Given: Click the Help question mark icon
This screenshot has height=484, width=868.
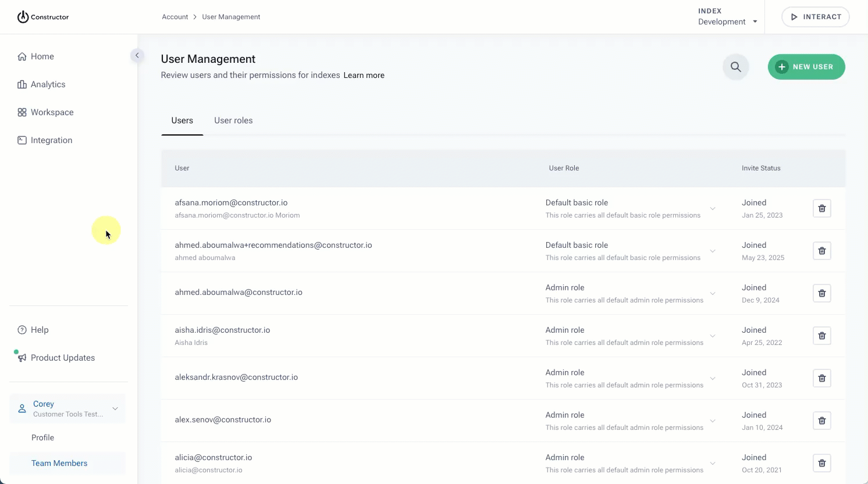Looking at the screenshot, I should [22, 330].
